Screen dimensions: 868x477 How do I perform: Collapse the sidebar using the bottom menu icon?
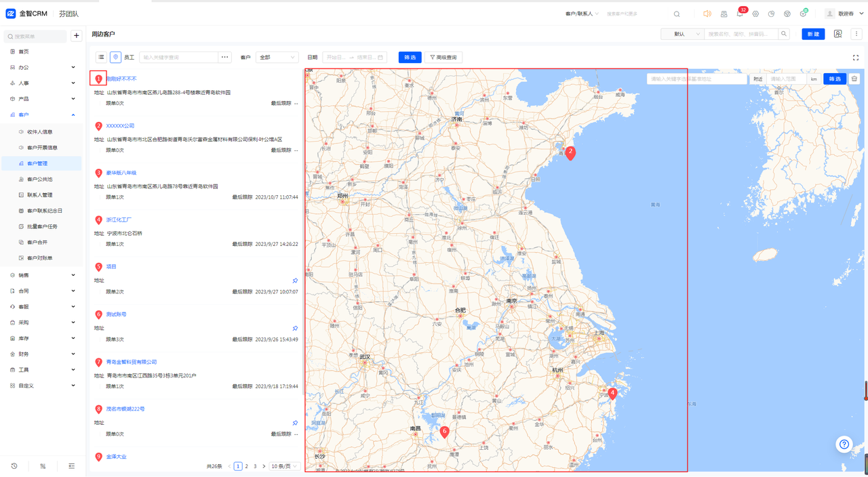(71, 466)
